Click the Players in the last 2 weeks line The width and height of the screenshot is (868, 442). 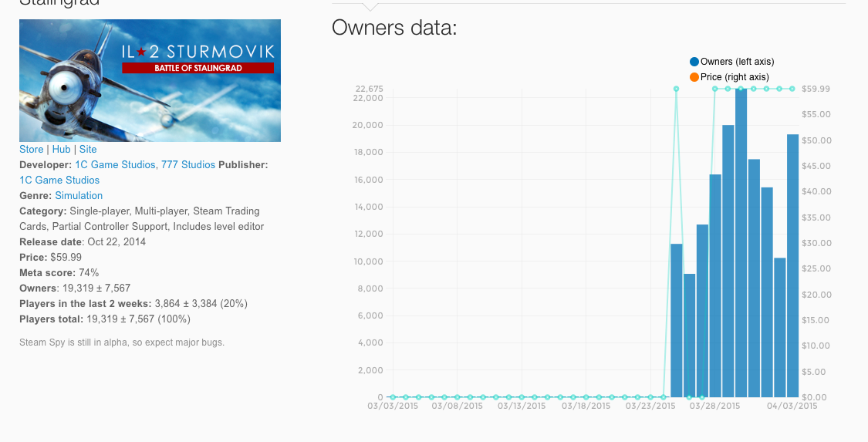click(133, 304)
